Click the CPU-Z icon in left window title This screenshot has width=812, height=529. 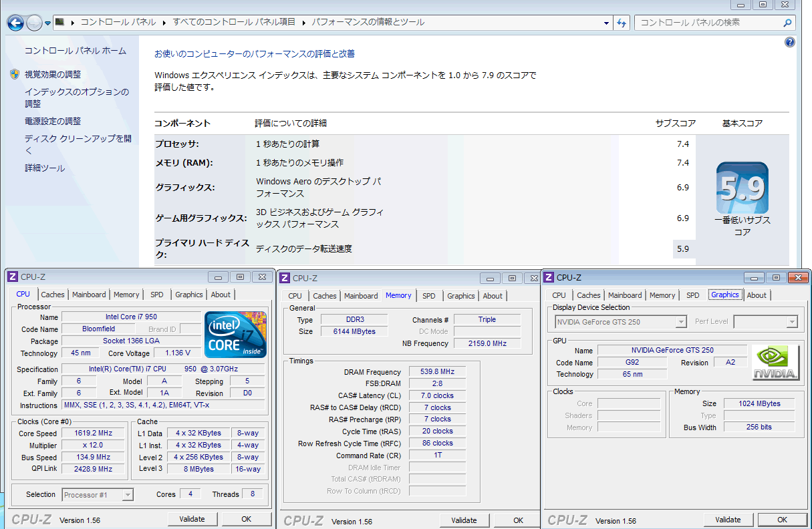point(13,277)
